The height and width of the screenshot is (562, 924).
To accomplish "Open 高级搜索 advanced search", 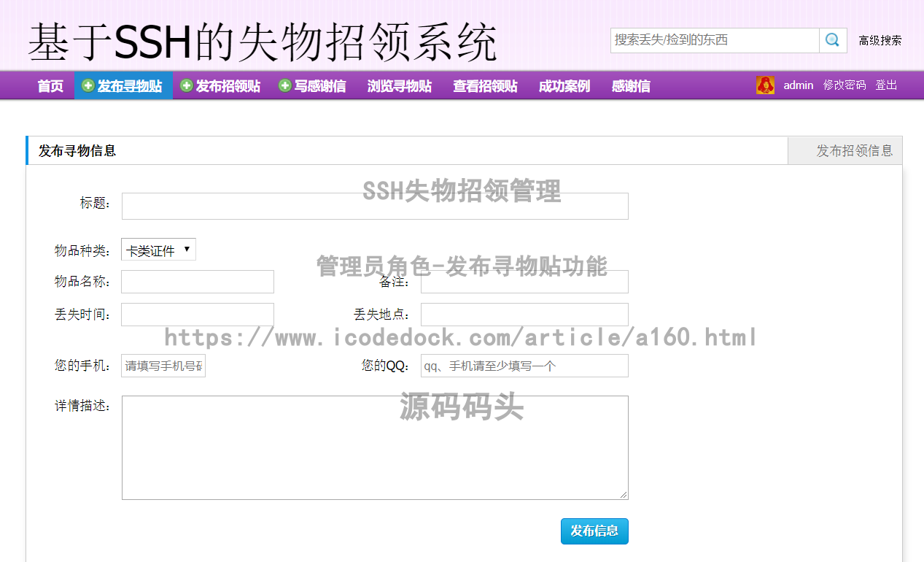I will tap(878, 42).
